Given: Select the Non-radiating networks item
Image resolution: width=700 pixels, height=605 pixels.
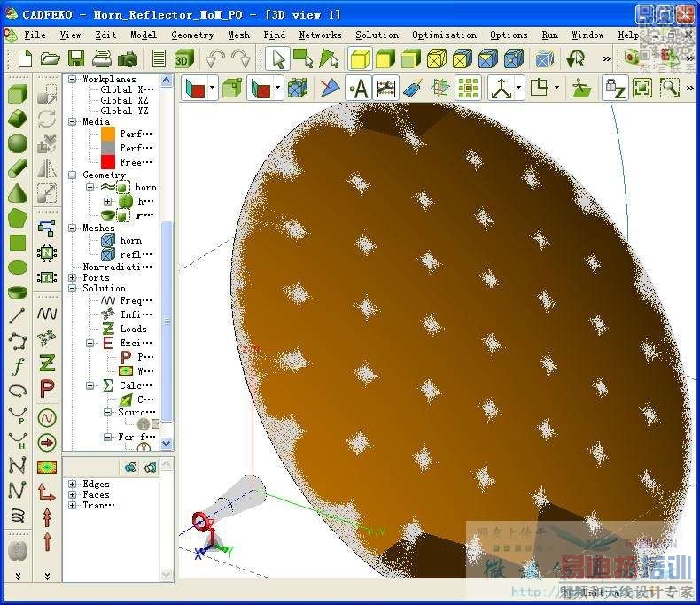Looking at the screenshot, I should pyautogui.click(x=117, y=267).
